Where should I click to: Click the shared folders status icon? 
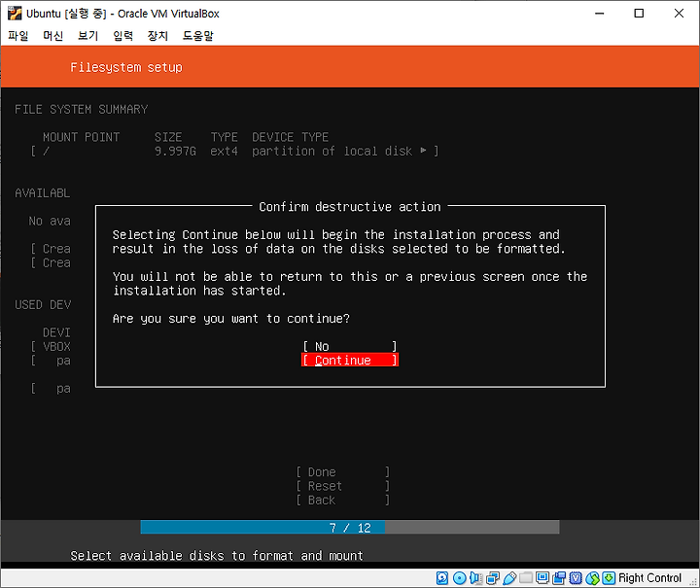pyautogui.click(x=526, y=577)
